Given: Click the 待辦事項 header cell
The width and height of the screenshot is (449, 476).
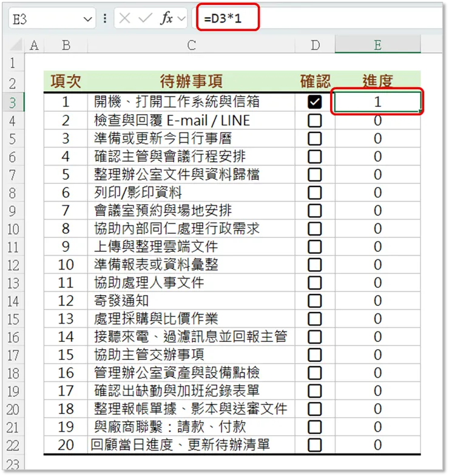Looking at the screenshot, I should tap(191, 81).
